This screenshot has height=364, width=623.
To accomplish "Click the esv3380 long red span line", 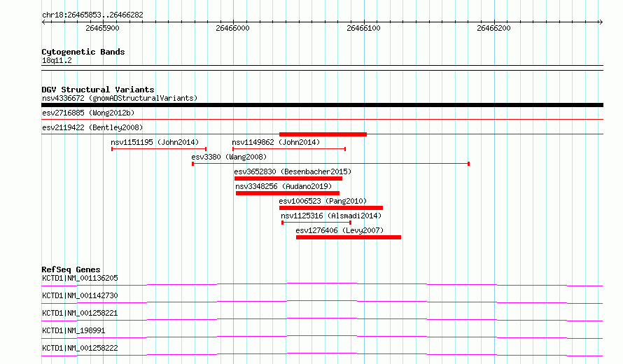I will point(330,164).
